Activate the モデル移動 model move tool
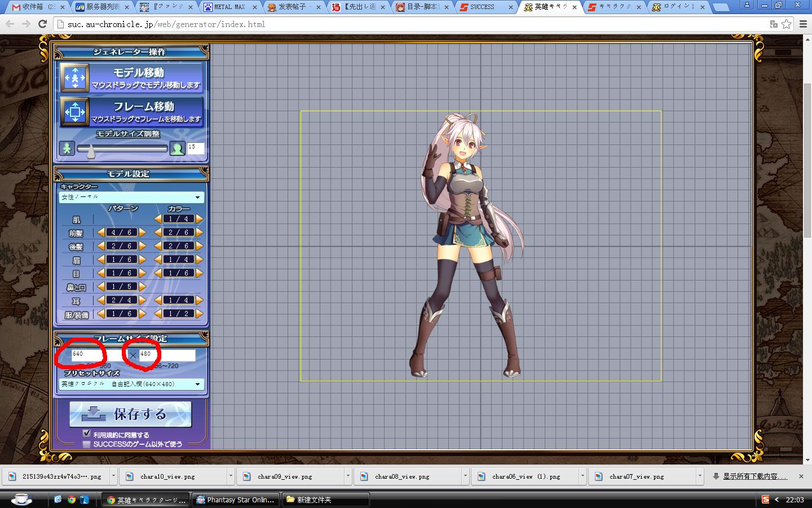 pos(131,78)
